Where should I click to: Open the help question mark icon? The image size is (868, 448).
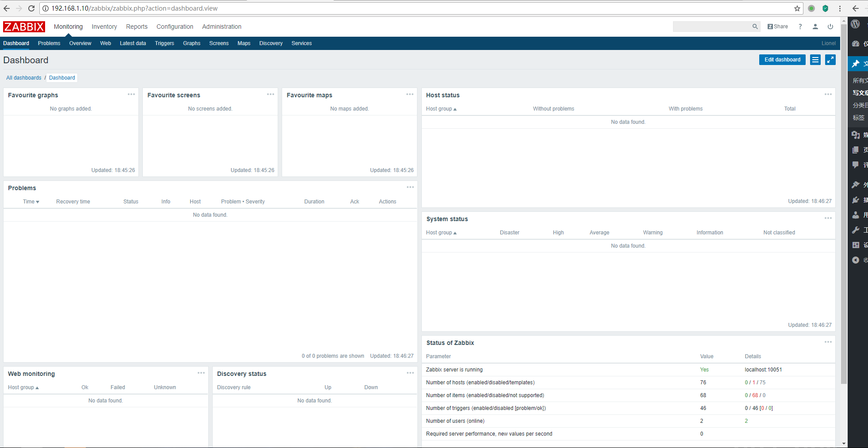pyautogui.click(x=800, y=27)
